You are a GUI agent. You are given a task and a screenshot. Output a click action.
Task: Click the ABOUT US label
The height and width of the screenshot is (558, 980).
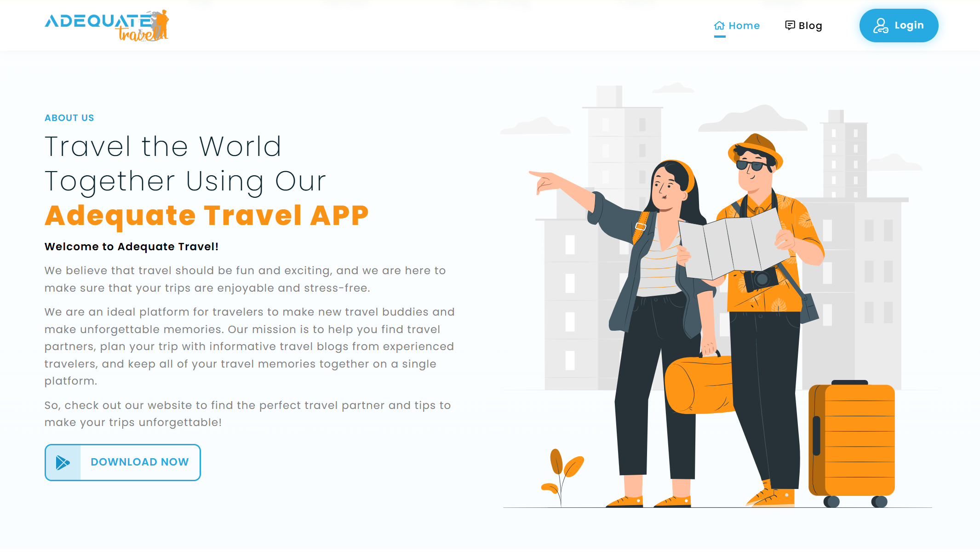(x=69, y=118)
